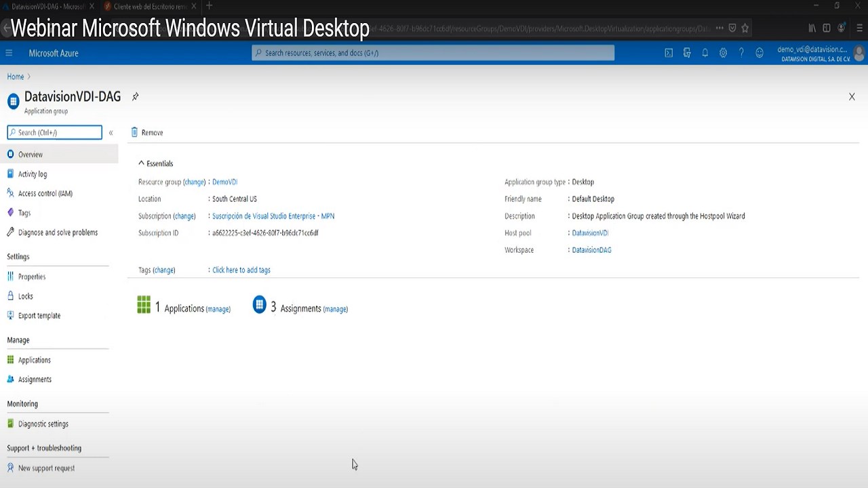Pin DatavisionVDI-DAG to the dashboard

tap(135, 97)
